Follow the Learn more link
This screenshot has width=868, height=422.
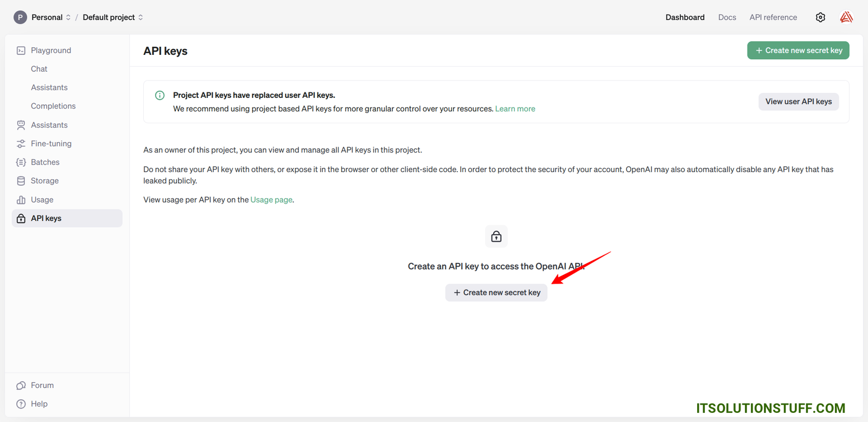[x=515, y=109]
